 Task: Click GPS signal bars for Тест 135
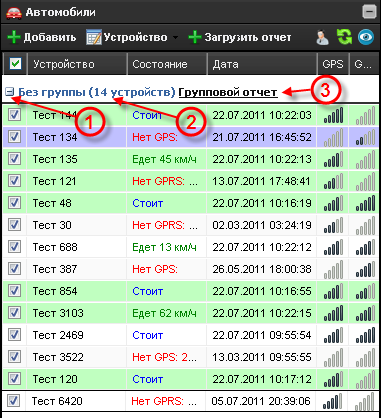click(x=333, y=160)
